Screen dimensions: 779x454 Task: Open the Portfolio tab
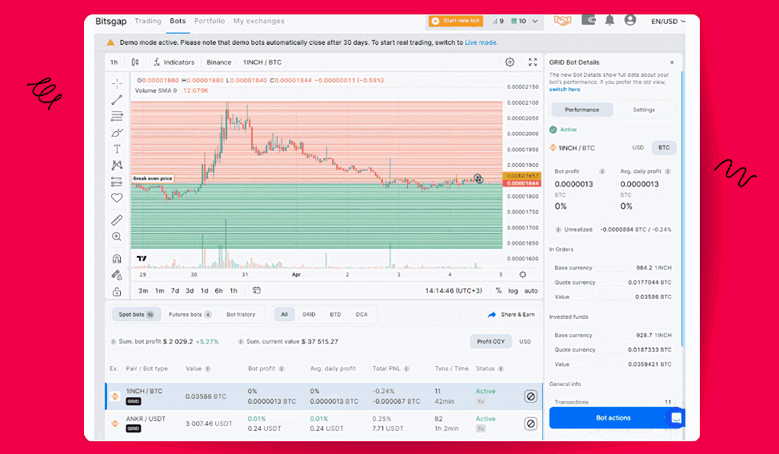[209, 21]
